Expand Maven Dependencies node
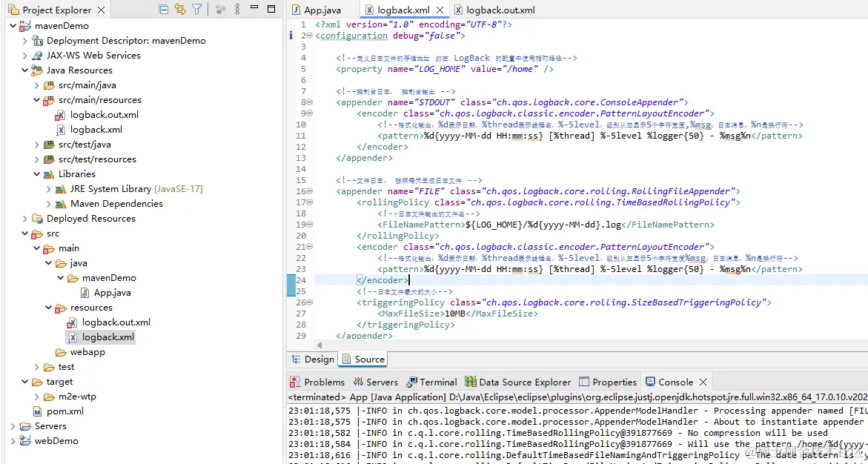This screenshot has height=464, width=868. pos(49,204)
